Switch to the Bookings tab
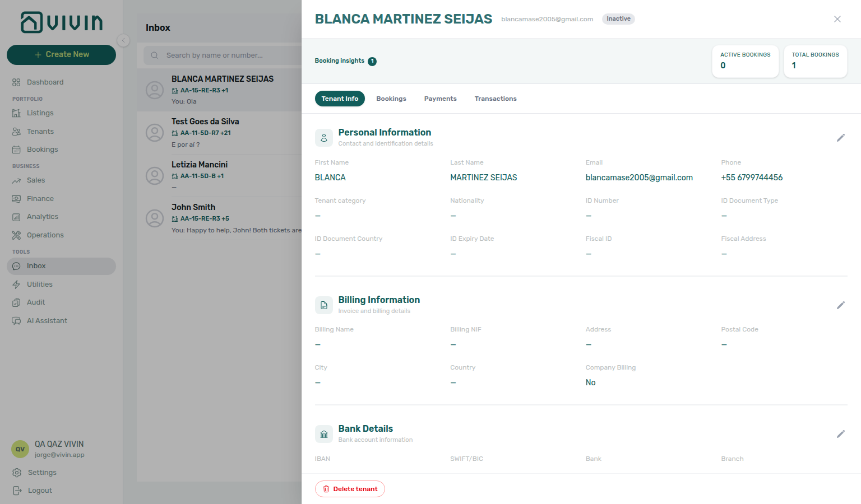Image resolution: width=861 pixels, height=504 pixels. (x=391, y=99)
